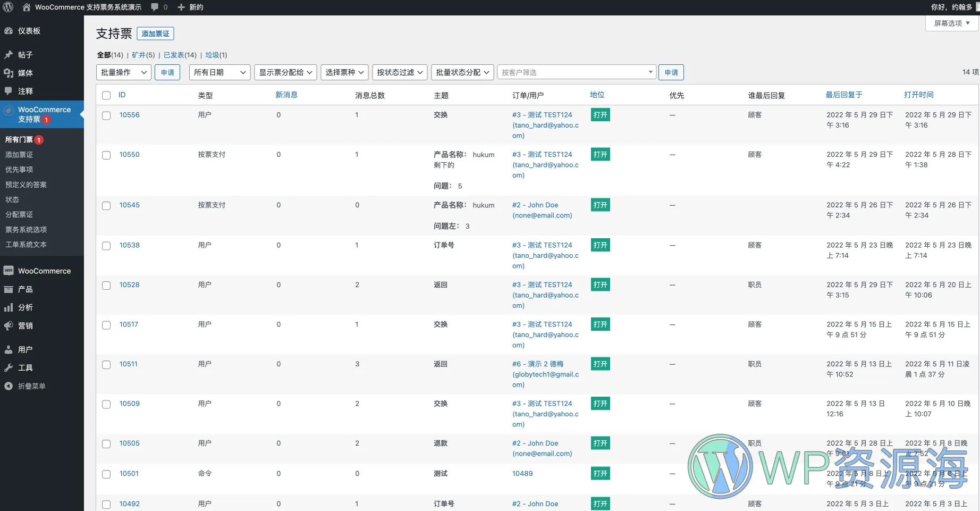
Task: Click the plus icon for 新的
Action: [x=181, y=7]
